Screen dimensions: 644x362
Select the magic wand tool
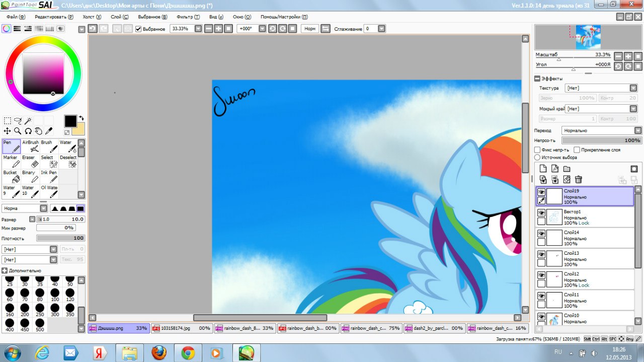[28, 121]
